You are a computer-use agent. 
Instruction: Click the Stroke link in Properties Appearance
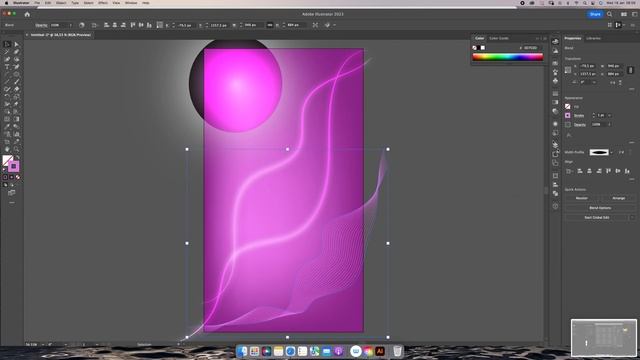point(579,116)
